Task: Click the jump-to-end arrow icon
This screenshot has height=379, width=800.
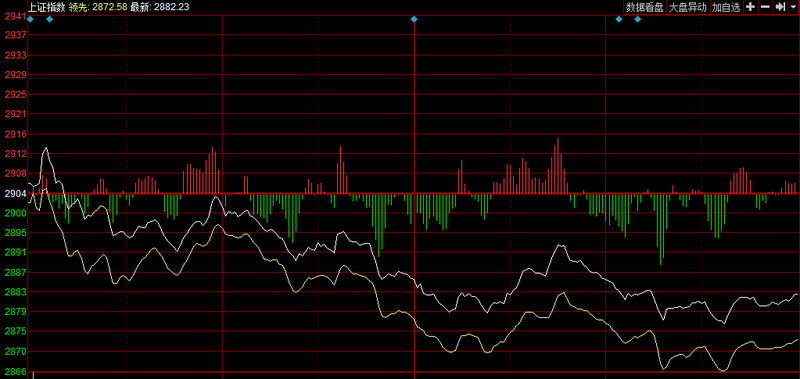Action: click(780, 7)
